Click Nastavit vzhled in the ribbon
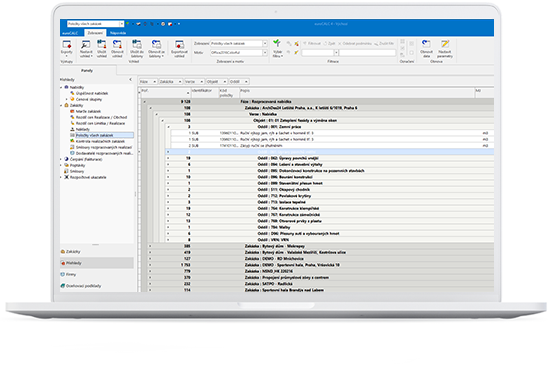Screen dimensions: 550x382 point(86,48)
